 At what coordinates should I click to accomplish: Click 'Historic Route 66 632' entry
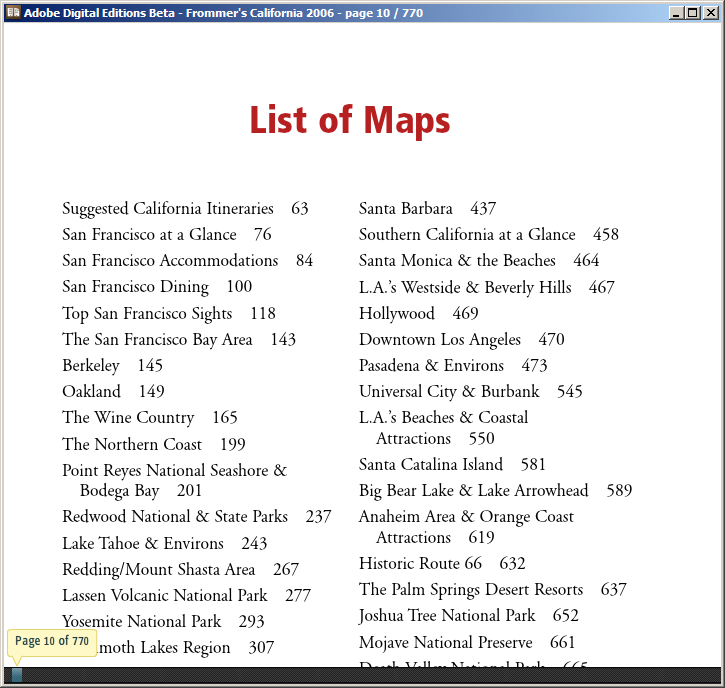(x=442, y=564)
